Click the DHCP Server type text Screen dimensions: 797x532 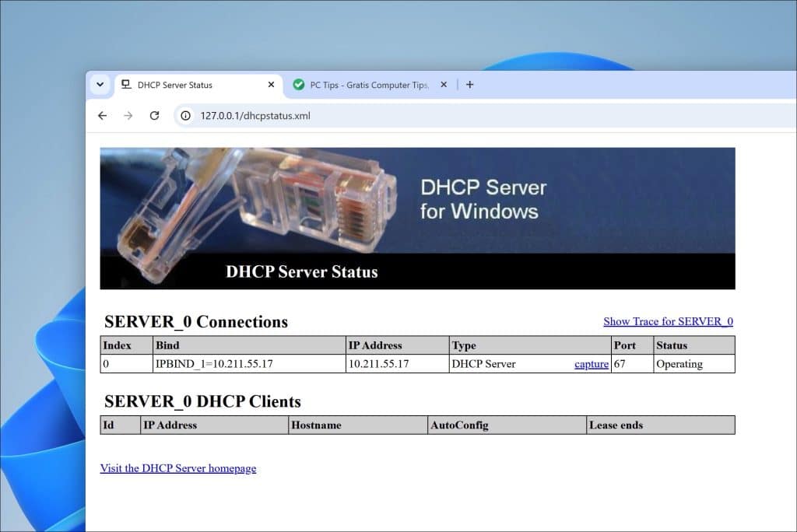(x=483, y=364)
